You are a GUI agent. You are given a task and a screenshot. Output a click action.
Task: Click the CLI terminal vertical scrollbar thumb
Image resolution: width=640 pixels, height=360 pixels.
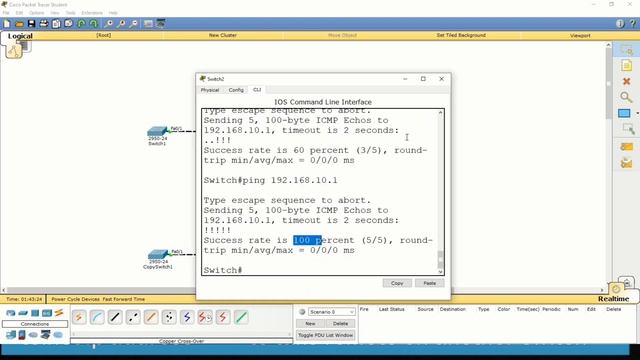440,259
